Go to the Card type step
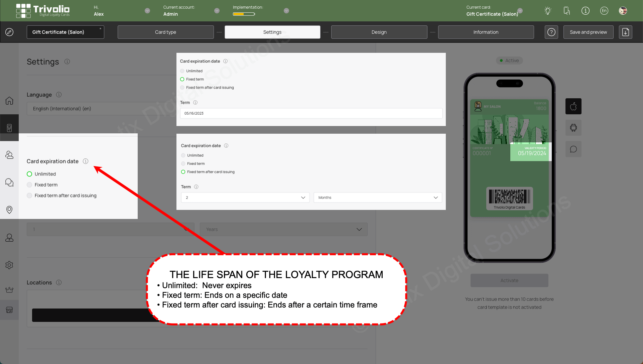 [x=166, y=32]
